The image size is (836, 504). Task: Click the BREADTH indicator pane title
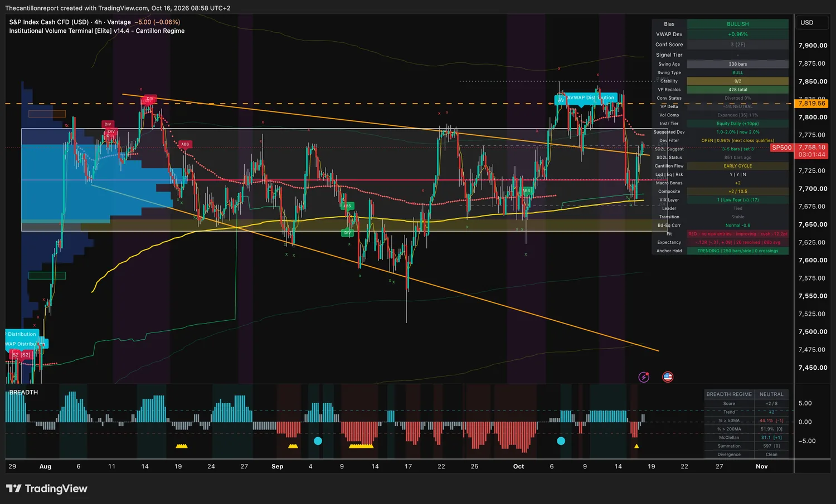[23, 393]
